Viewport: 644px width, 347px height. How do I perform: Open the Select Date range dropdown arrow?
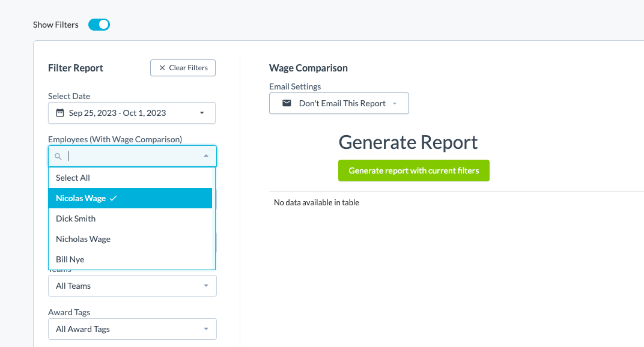(202, 113)
